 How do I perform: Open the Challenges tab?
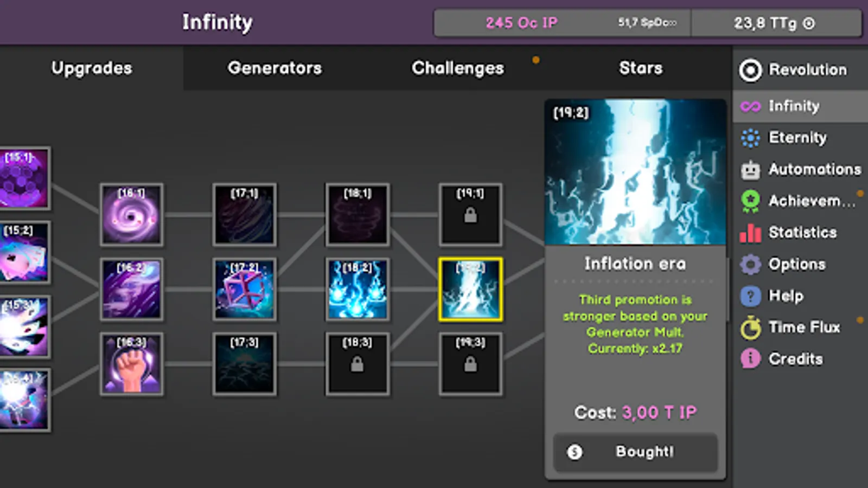click(x=457, y=68)
